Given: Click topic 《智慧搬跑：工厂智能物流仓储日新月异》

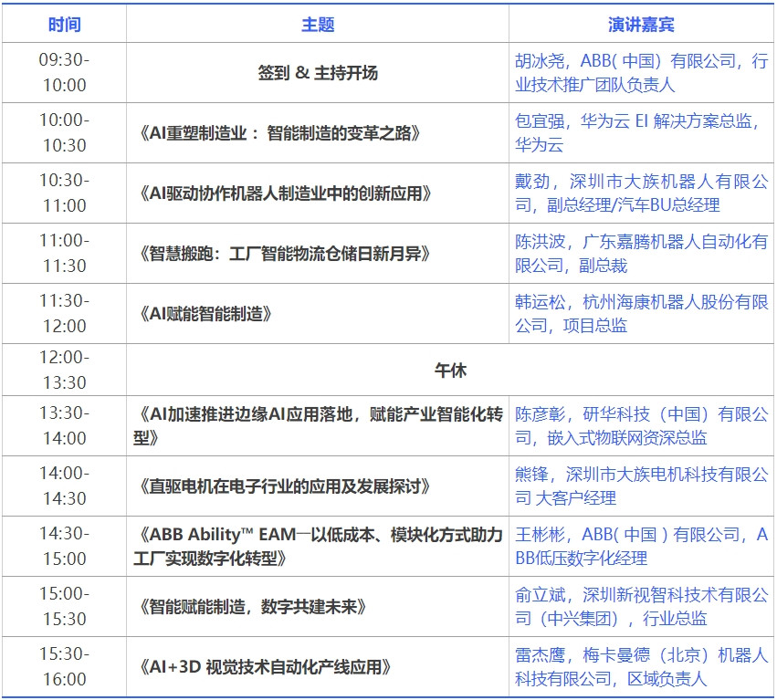Looking at the screenshot, I should pos(318,253).
